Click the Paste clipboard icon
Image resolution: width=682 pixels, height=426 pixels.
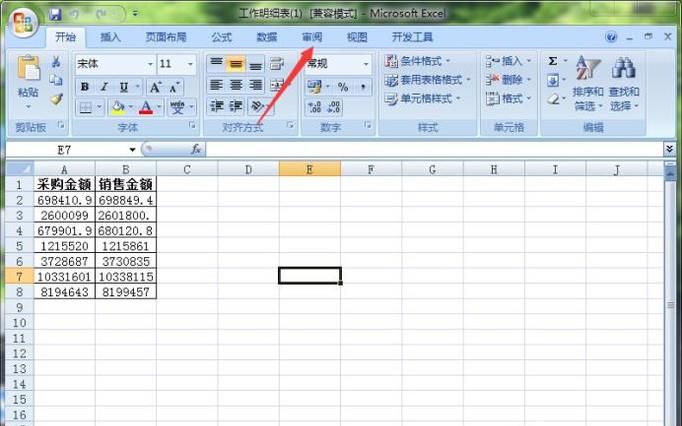point(28,68)
